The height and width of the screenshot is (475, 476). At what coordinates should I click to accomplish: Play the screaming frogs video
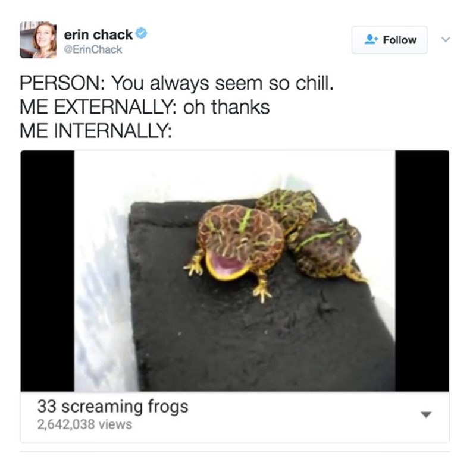(x=234, y=271)
